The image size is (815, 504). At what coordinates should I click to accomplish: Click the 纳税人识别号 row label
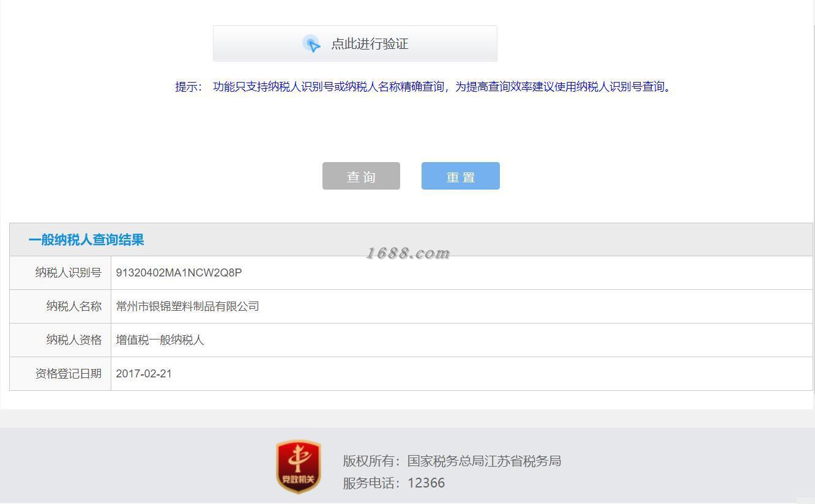point(69,273)
